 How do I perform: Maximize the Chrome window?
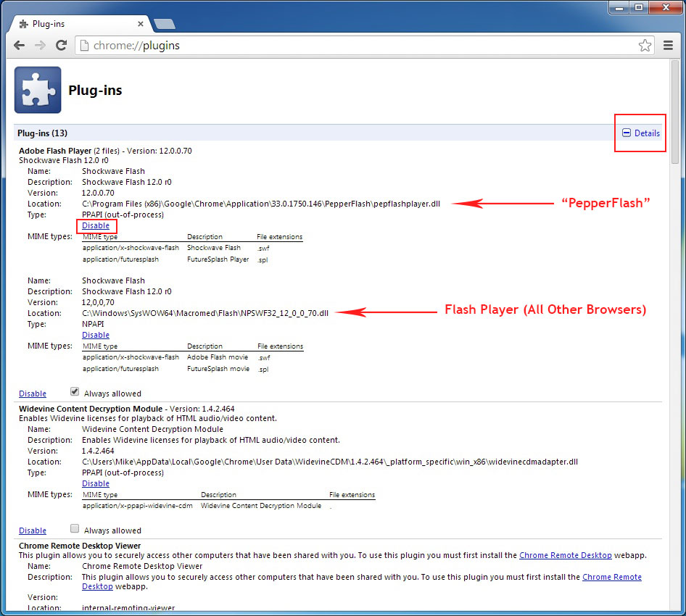click(639, 8)
